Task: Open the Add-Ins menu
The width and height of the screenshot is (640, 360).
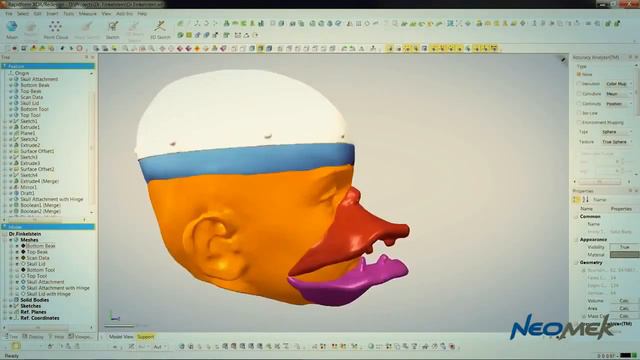Action: tap(124, 13)
